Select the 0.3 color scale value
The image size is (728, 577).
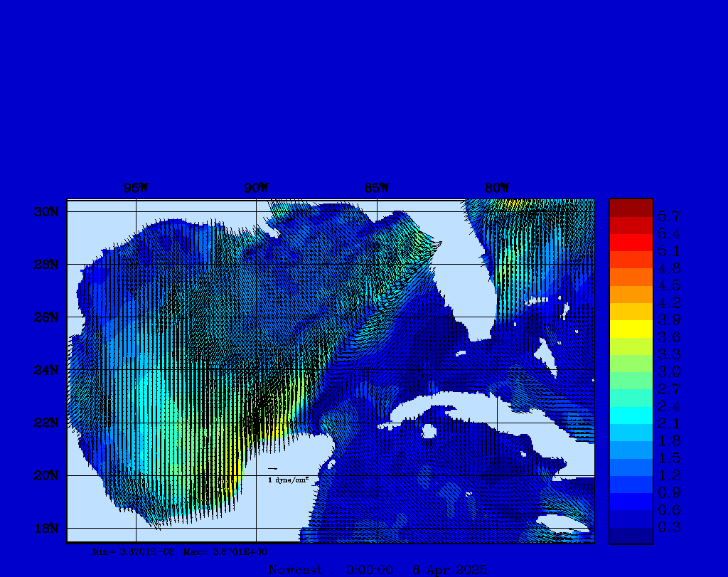(669, 527)
